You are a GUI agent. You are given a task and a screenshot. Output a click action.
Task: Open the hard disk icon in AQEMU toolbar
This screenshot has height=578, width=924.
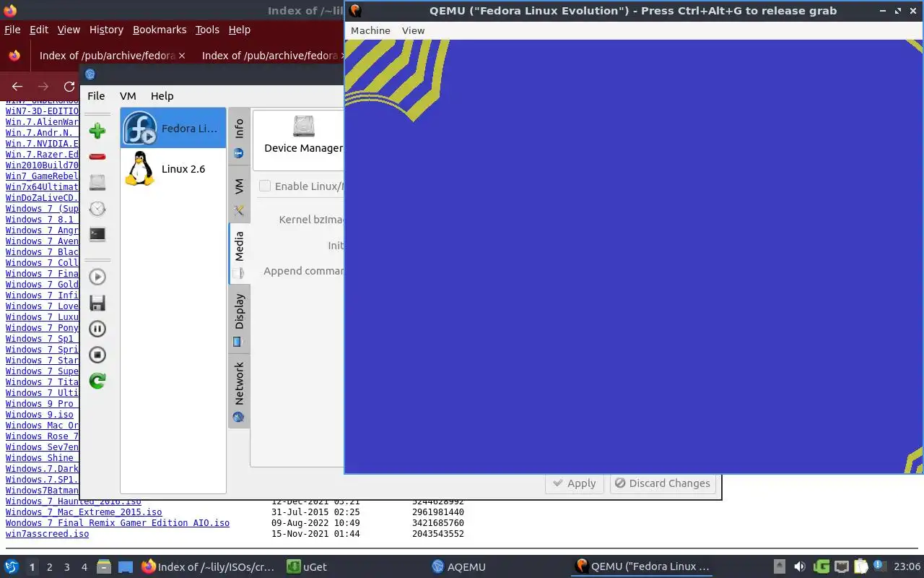pyautogui.click(x=97, y=183)
